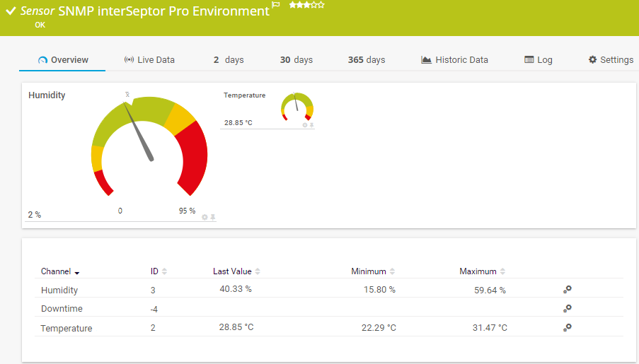Toggle the pin icon under Temperature gauge
This screenshot has height=364, width=639.
(x=311, y=125)
